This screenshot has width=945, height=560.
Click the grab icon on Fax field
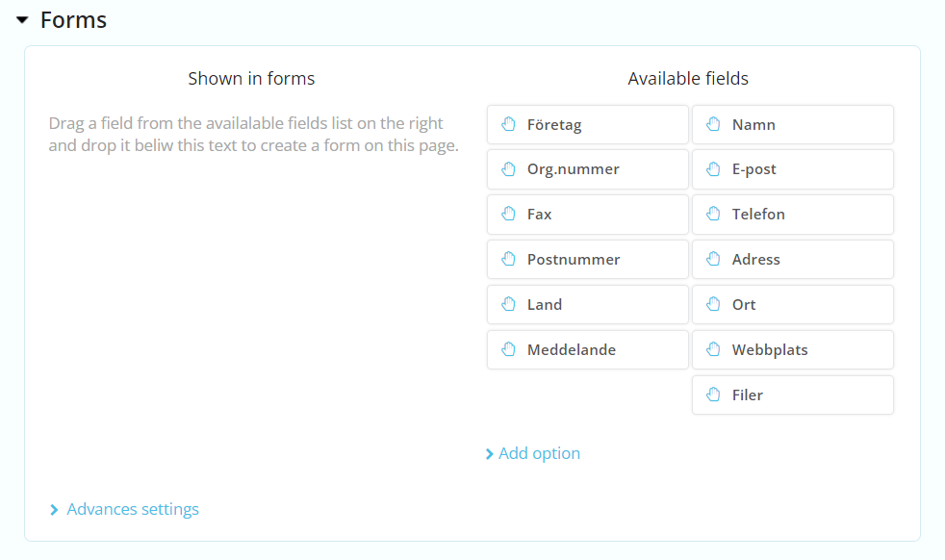tap(509, 215)
